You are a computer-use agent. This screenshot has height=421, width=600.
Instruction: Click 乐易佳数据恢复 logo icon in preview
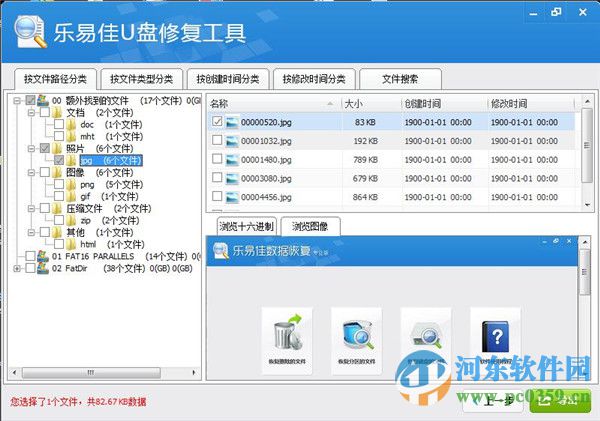tap(220, 251)
